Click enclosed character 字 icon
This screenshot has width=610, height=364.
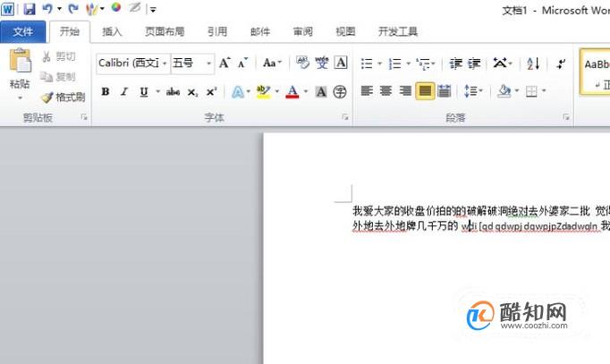coord(340,92)
